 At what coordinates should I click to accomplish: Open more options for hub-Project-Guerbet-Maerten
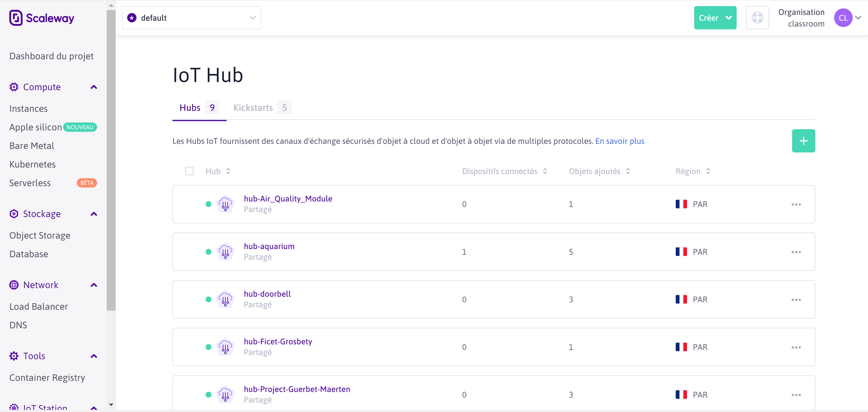click(796, 395)
